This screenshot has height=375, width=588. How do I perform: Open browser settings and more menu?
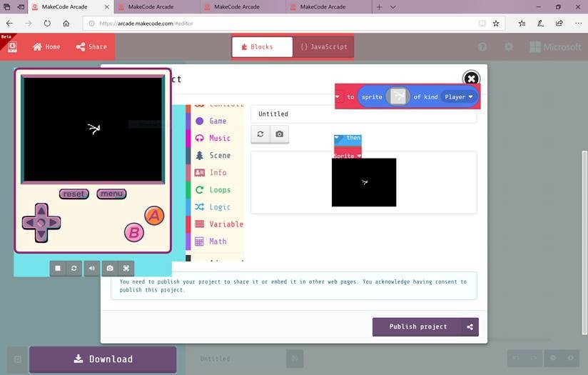[x=578, y=24]
